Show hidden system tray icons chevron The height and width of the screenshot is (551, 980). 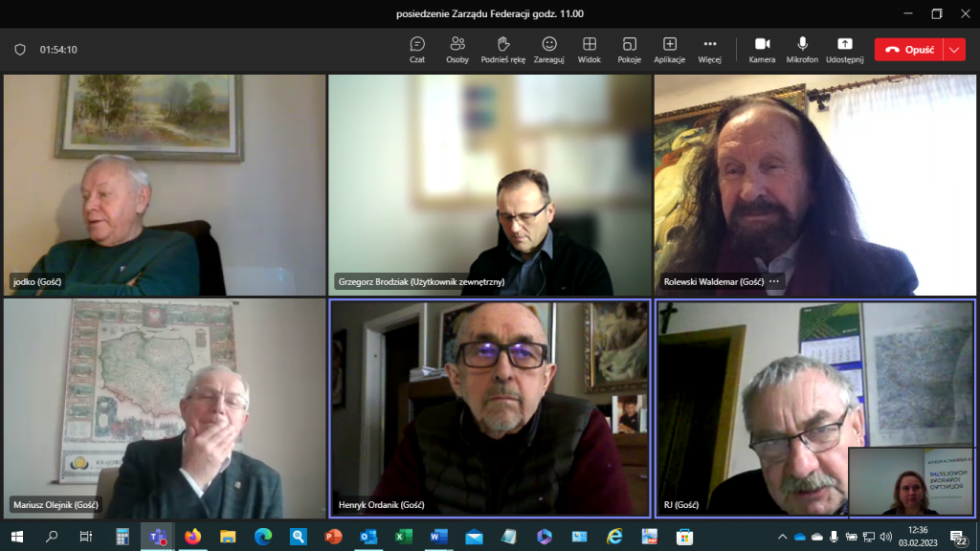(783, 537)
